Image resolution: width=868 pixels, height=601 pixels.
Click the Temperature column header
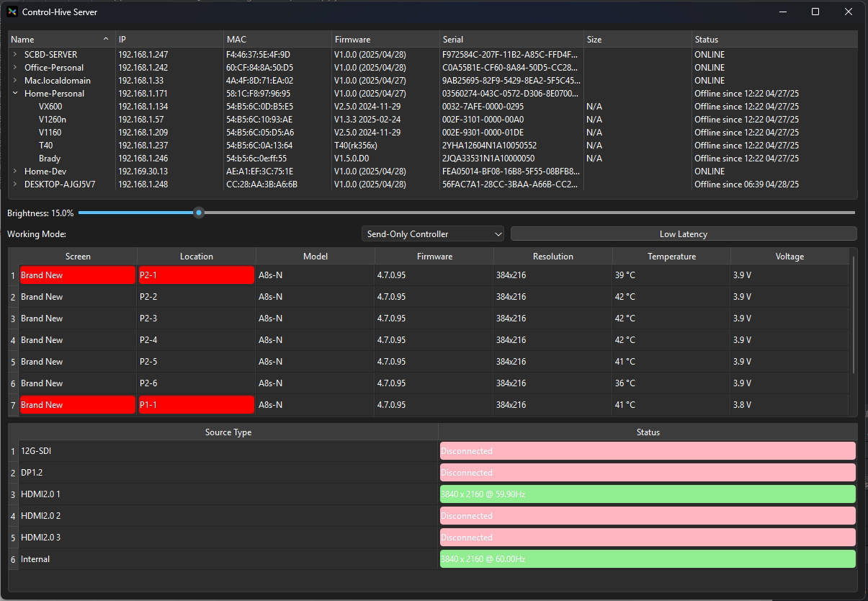[671, 257]
